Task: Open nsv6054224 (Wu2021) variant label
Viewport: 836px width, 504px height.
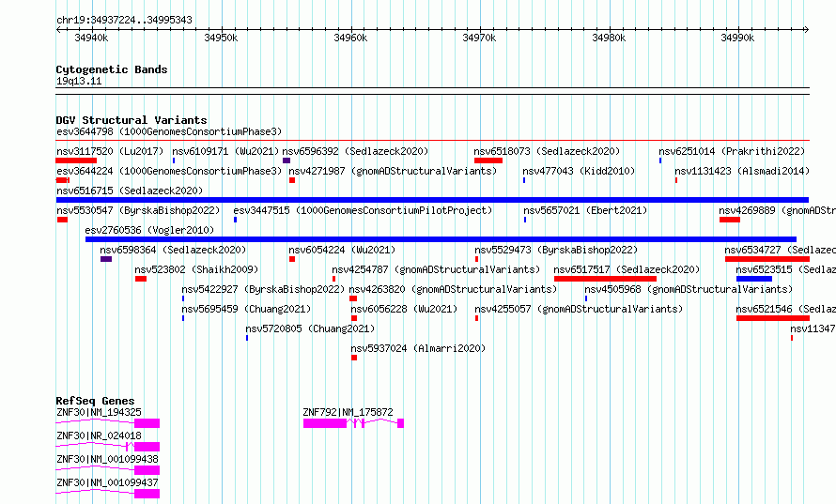Action: [x=342, y=250]
